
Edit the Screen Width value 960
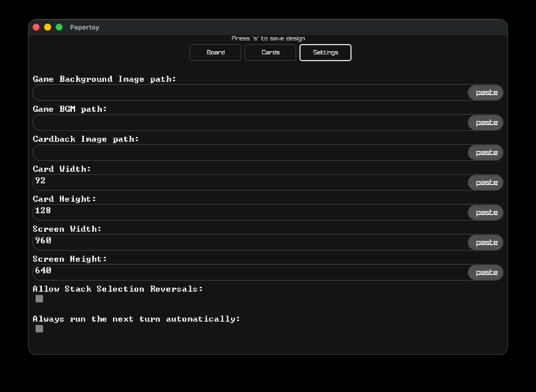(250, 242)
